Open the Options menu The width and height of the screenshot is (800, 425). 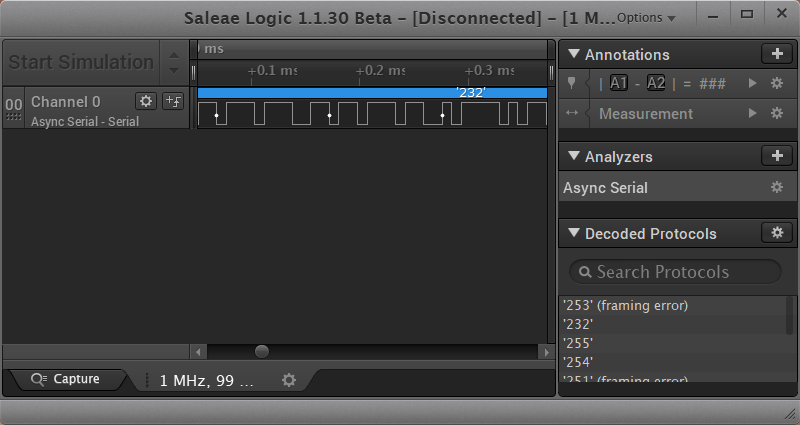pos(646,18)
